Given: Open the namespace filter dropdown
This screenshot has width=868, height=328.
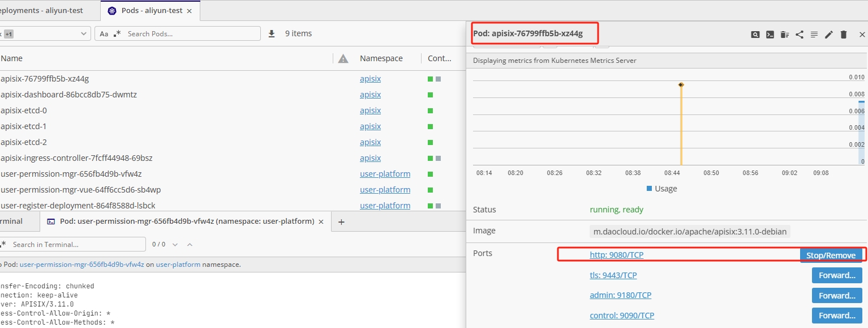Looking at the screenshot, I should click(x=83, y=34).
